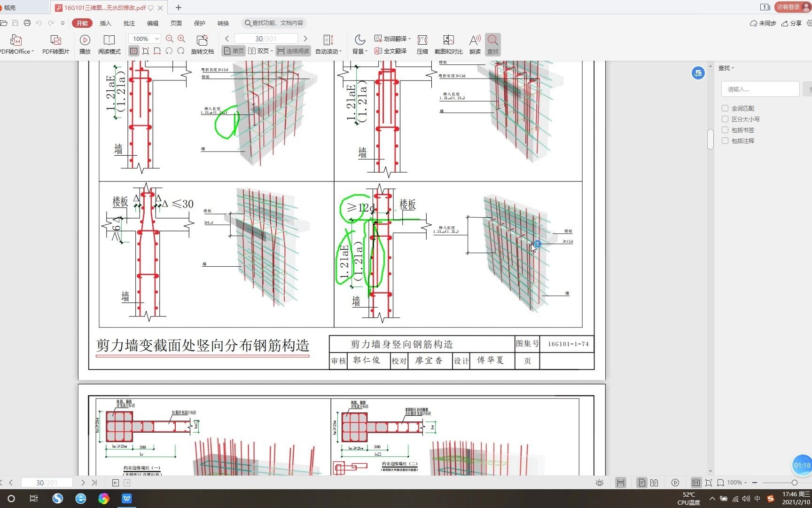
Task: Go to next page arrow in ribbon
Action: click(305, 39)
